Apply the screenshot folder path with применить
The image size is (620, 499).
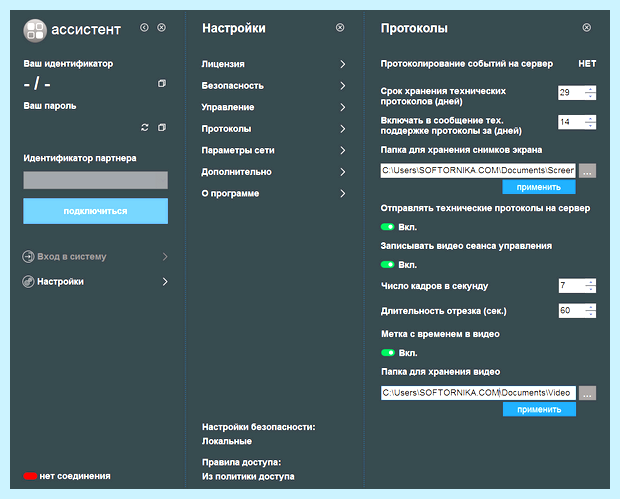[x=539, y=187]
